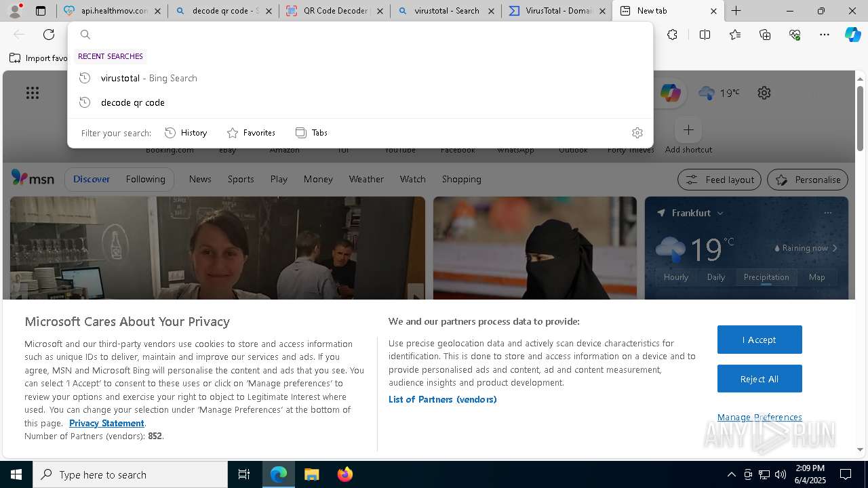Click the weather 19°C widget

tap(719, 93)
